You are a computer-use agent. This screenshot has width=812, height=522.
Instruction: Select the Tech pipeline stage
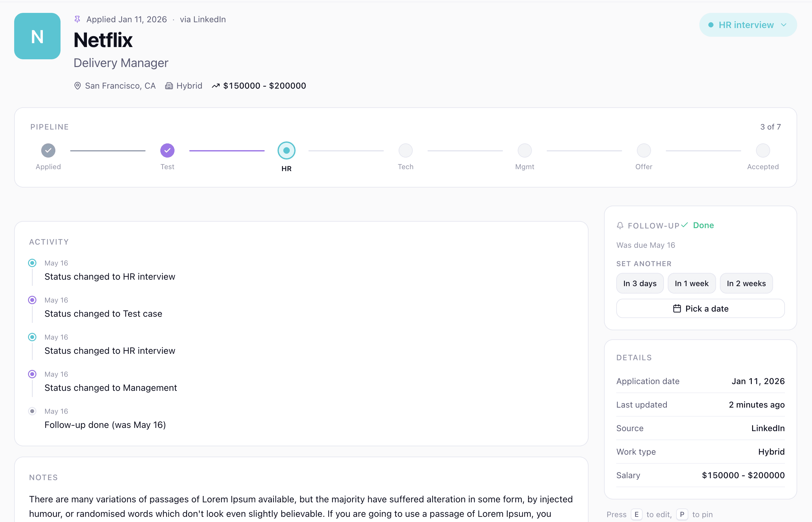coord(406,150)
